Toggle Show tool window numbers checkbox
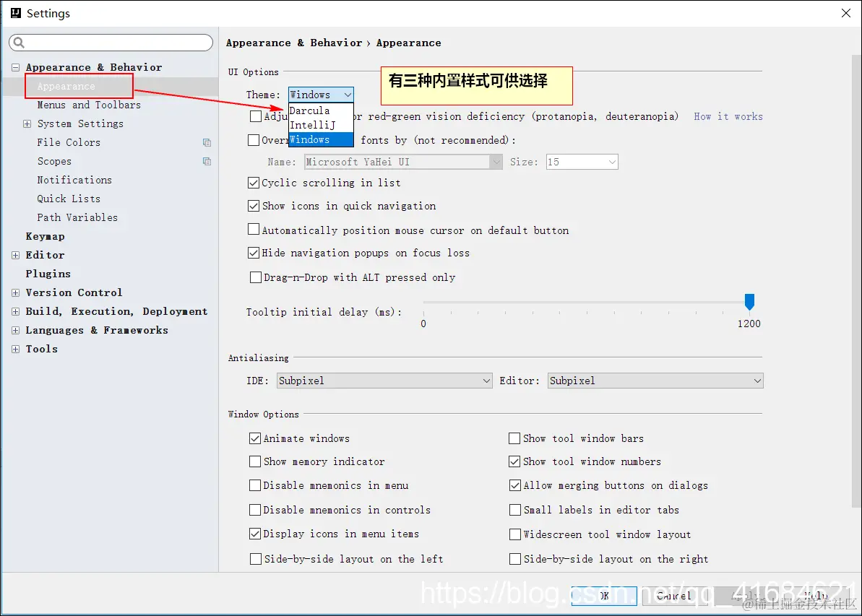This screenshot has width=862, height=616. (514, 461)
